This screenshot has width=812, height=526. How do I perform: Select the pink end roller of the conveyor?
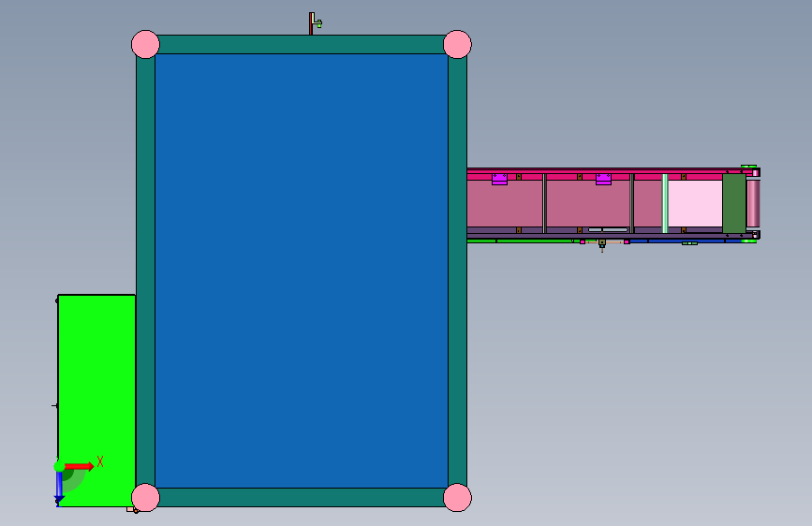pyautogui.click(x=753, y=203)
